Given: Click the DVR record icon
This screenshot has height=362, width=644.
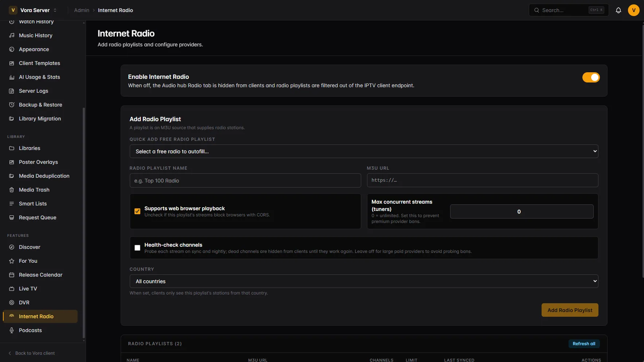Looking at the screenshot, I should click(x=12, y=303).
